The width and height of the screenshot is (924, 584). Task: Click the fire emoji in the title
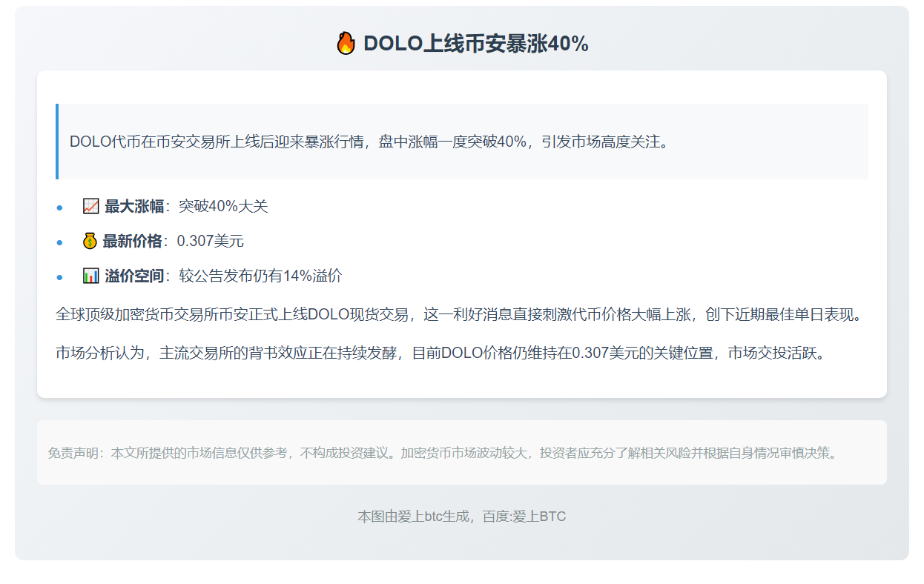click(x=346, y=44)
